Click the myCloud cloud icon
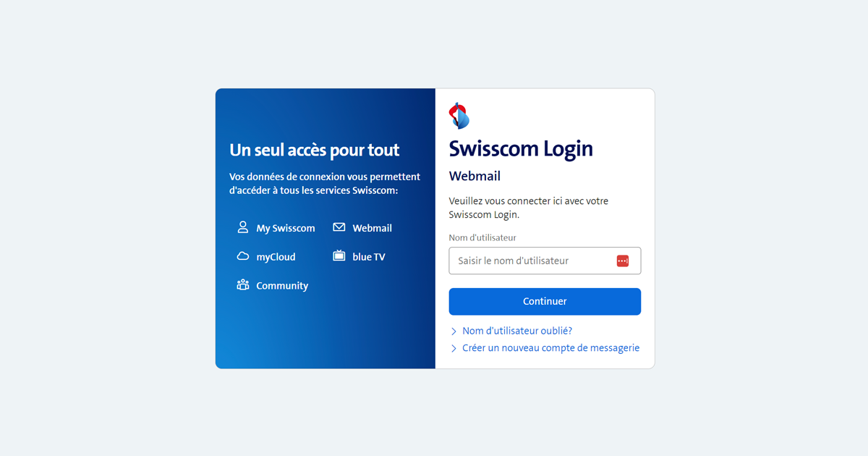The width and height of the screenshot is (868, 456). click(243, 256)
